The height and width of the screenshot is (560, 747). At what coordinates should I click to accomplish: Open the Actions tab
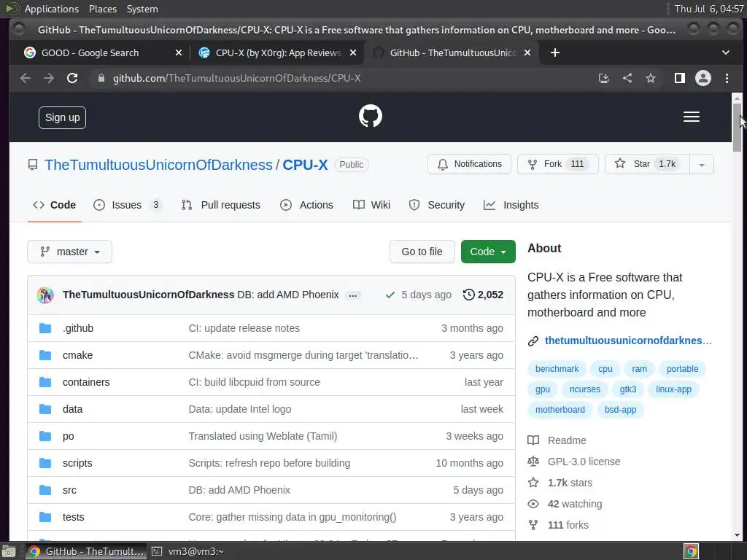click(x=306, y=205)
